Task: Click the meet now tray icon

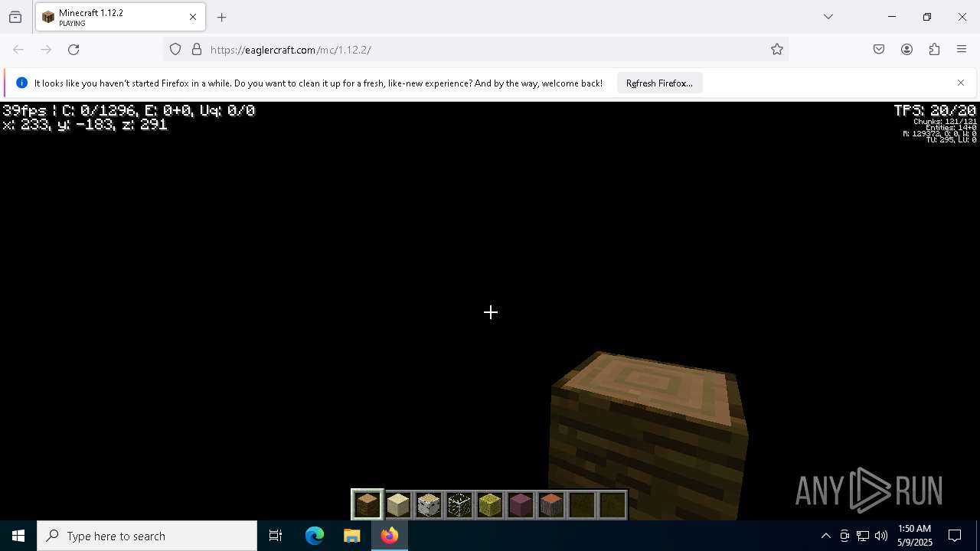Action: click(844, 536)
